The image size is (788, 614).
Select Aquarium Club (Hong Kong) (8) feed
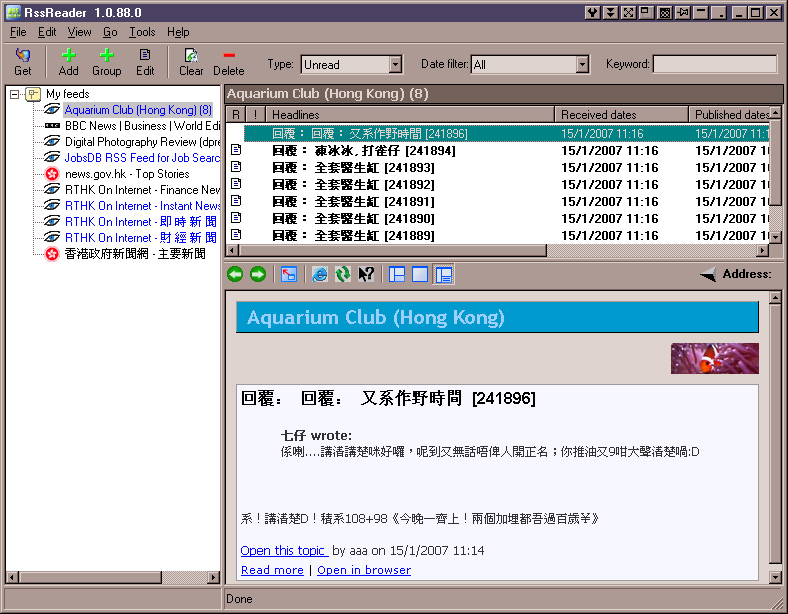pos(138,110)
